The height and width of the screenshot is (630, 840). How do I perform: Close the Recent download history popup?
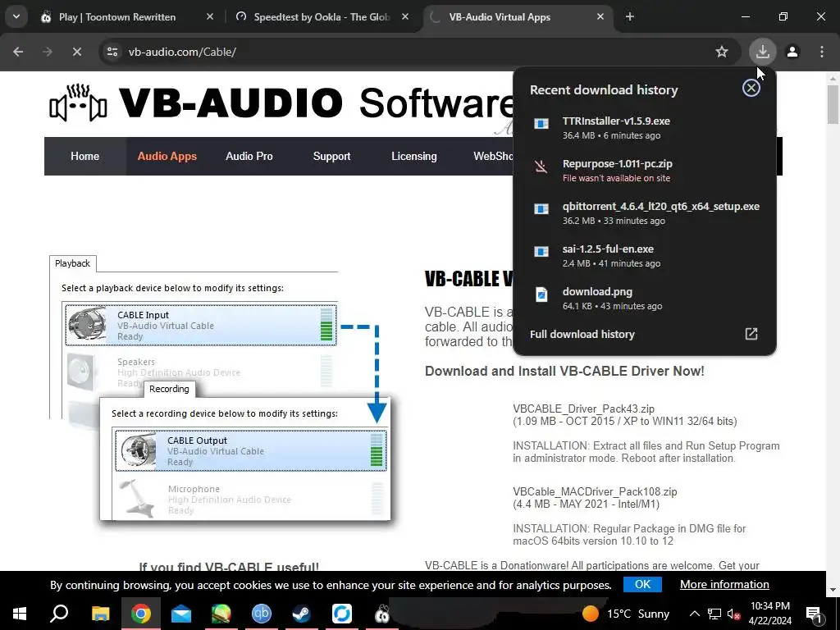(751, 88)
